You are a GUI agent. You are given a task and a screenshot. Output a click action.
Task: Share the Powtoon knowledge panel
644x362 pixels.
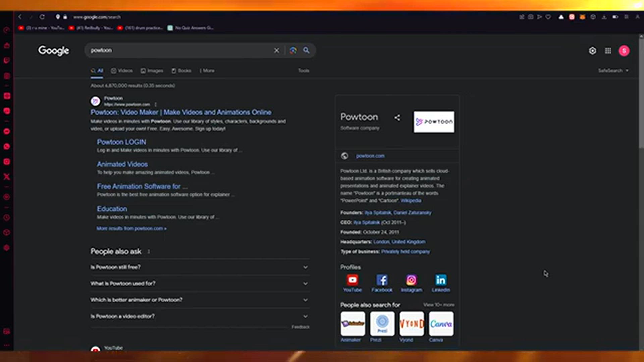(397, 118)
